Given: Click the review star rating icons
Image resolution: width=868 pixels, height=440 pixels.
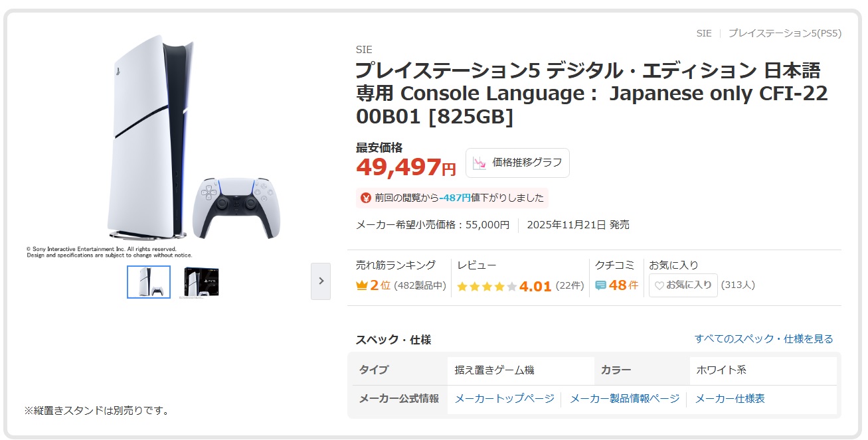Looking at the screenshot, I should 487,287.
